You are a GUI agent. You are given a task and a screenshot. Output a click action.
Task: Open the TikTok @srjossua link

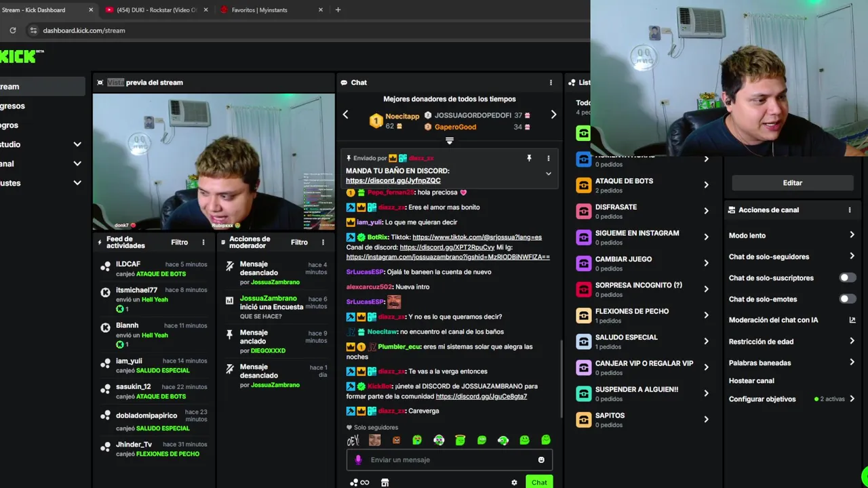[477, 237]
